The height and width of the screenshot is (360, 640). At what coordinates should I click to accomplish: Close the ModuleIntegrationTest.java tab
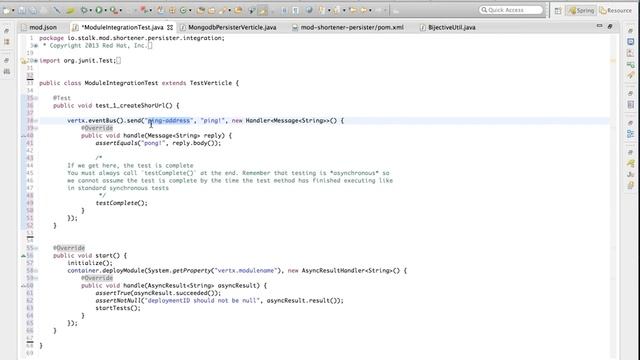click(170, 27)
